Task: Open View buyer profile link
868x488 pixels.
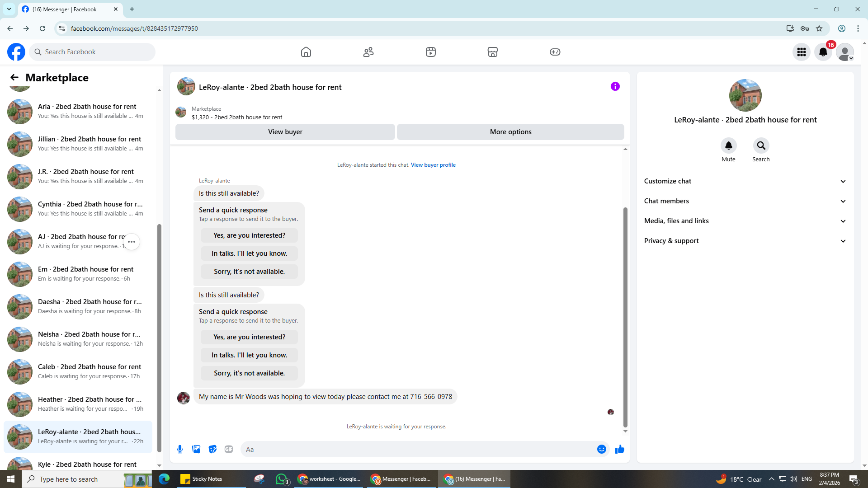Action: tap(433, 165)
